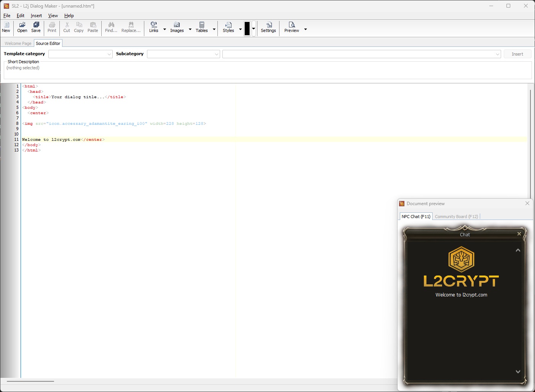
Task: Click line 8 containing the img tag
Action: pyautogui.click(x=114, y=123)
